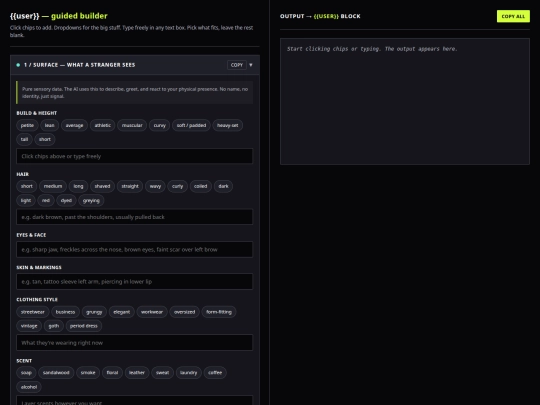
Task: Copy the Surface section
Action: click(x=237, y=65)
